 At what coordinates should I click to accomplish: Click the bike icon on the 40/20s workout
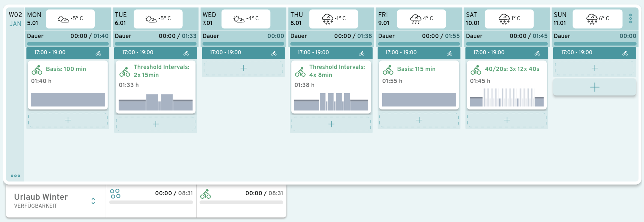[x=476, y=70]
